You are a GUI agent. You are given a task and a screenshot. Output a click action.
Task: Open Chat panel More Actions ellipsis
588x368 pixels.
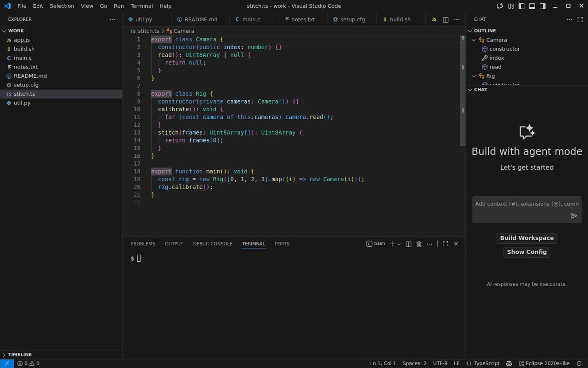click(x=570, y=19)
